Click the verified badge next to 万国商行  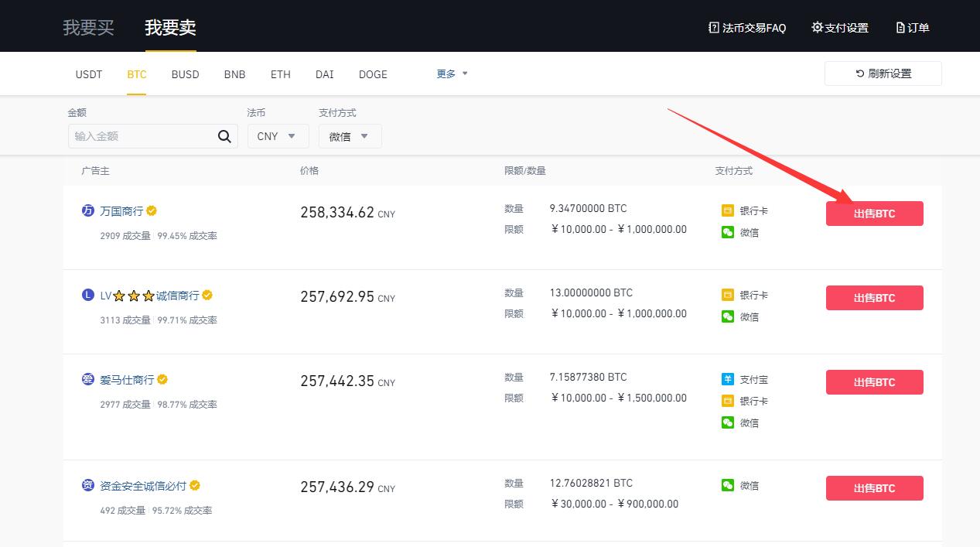tap(152, 210)
